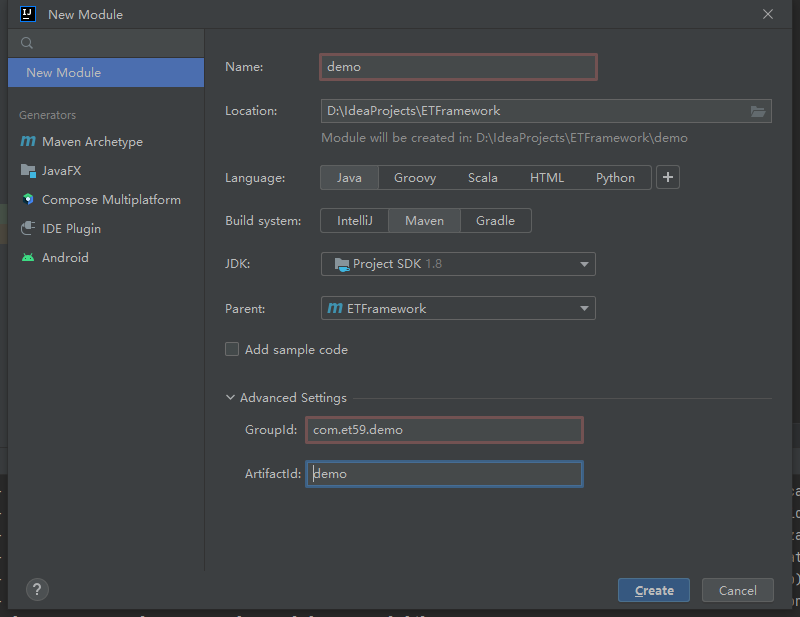
Task: Open the JDK selection dropdown
Action: pos(583,264)
